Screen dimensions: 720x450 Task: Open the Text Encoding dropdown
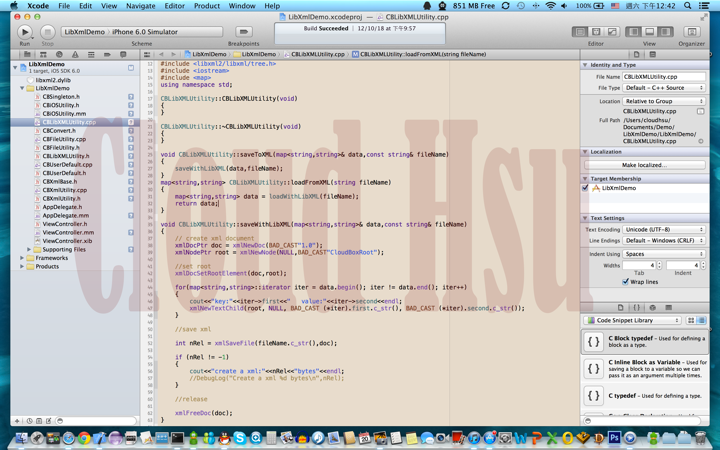click(664, 229)
